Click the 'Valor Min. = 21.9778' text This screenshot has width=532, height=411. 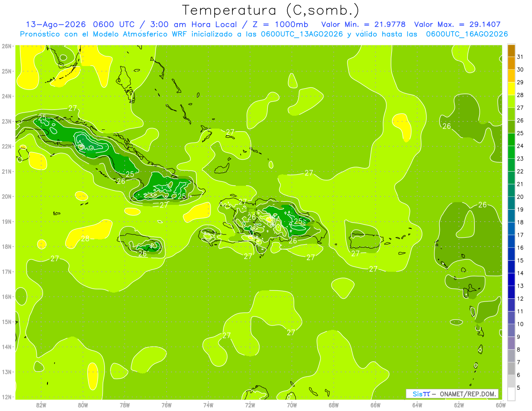click(364, 24)
